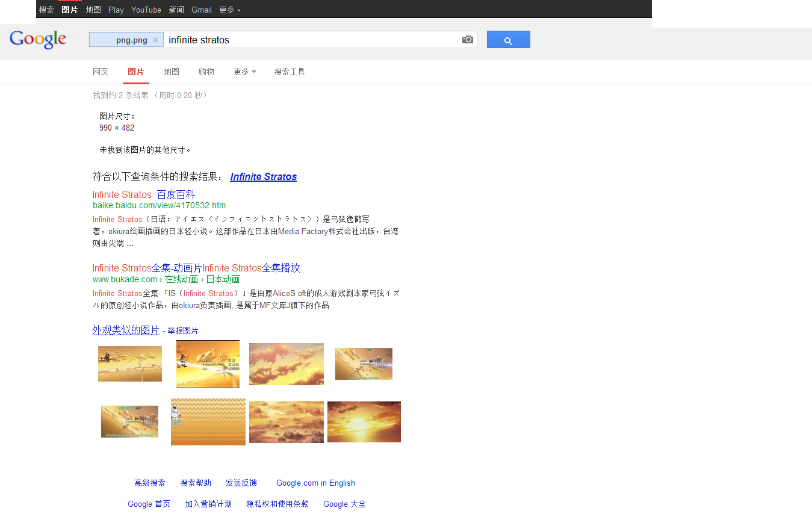Switch to the 购物 results tab

tap(206, 72)
